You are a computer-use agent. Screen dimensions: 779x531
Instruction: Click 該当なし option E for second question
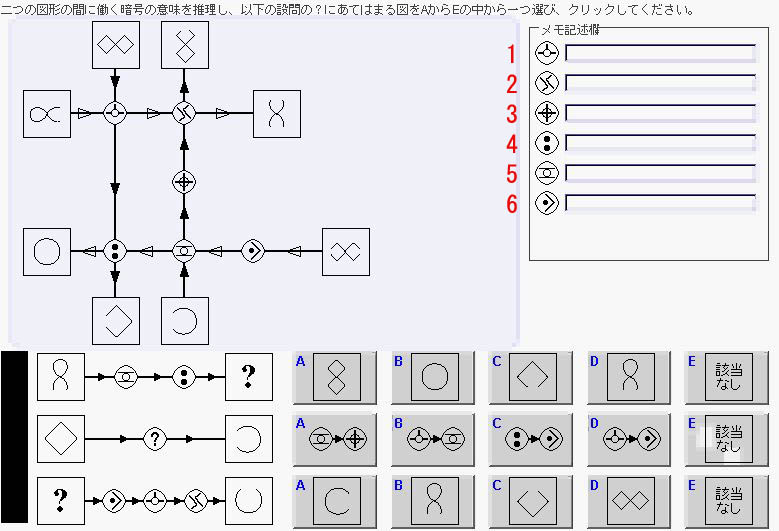[x=728, y=439]
